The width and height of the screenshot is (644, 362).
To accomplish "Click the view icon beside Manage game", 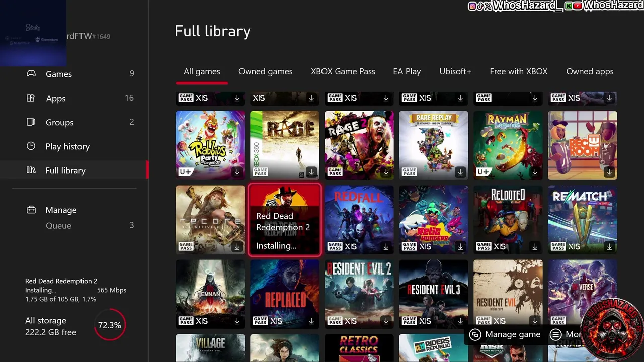I will [x=475, y=335].
